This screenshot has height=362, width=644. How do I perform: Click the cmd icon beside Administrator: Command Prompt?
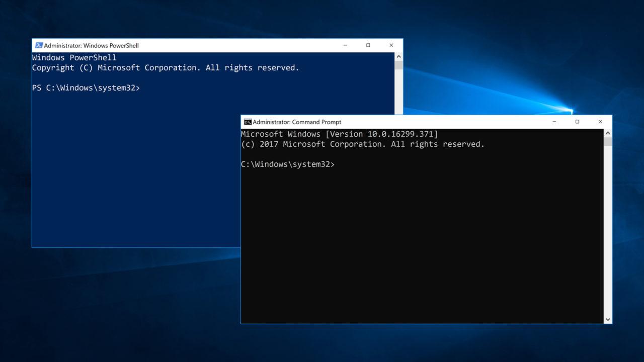click(x=247, y=122)
